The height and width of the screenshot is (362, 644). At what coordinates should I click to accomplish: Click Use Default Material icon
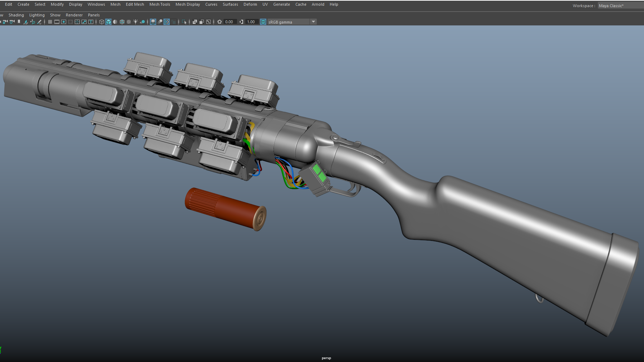[115, 22]
